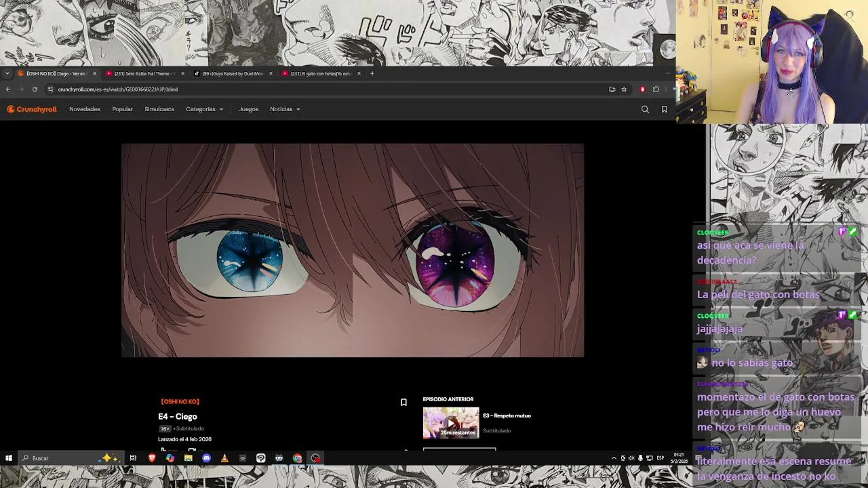Open the microphone tray icon

[640, 458]
